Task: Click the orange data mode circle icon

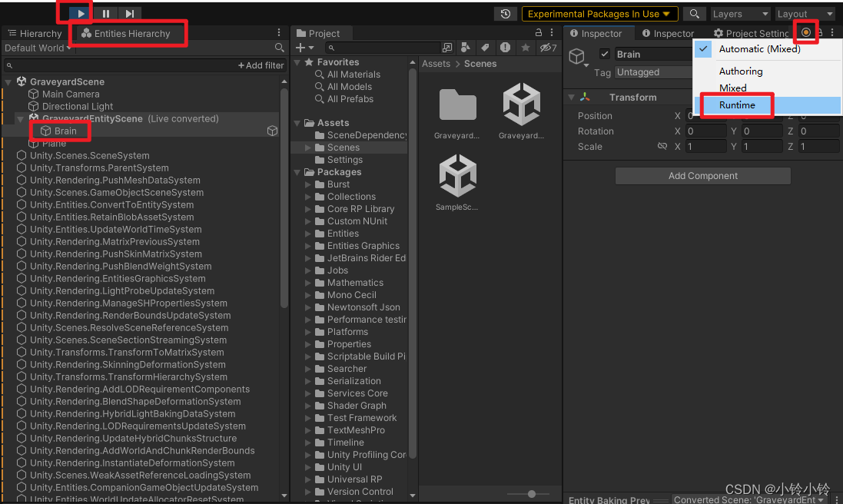Action: click(806, 32)
